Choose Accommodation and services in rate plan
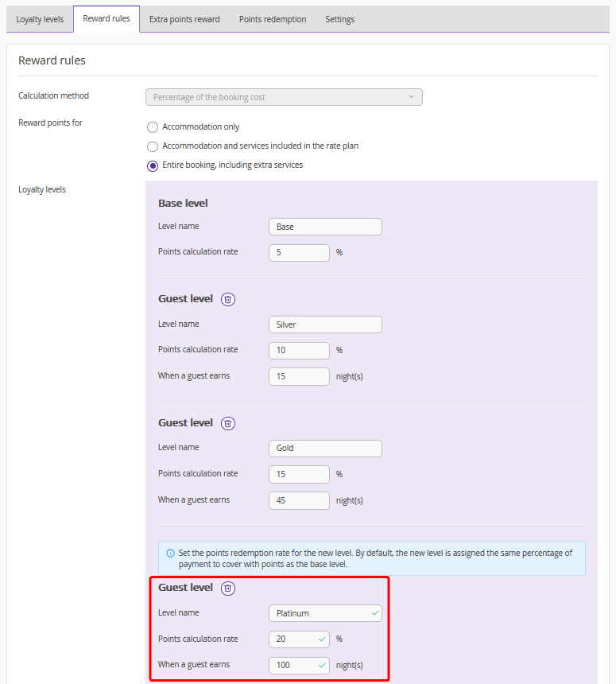616x684 pixels. (153, 146)
